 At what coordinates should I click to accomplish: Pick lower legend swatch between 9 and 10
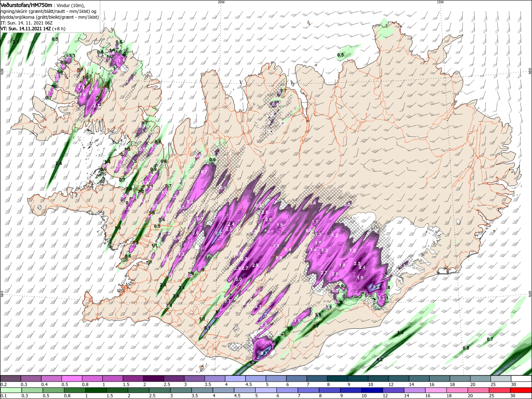click(350, 390)
